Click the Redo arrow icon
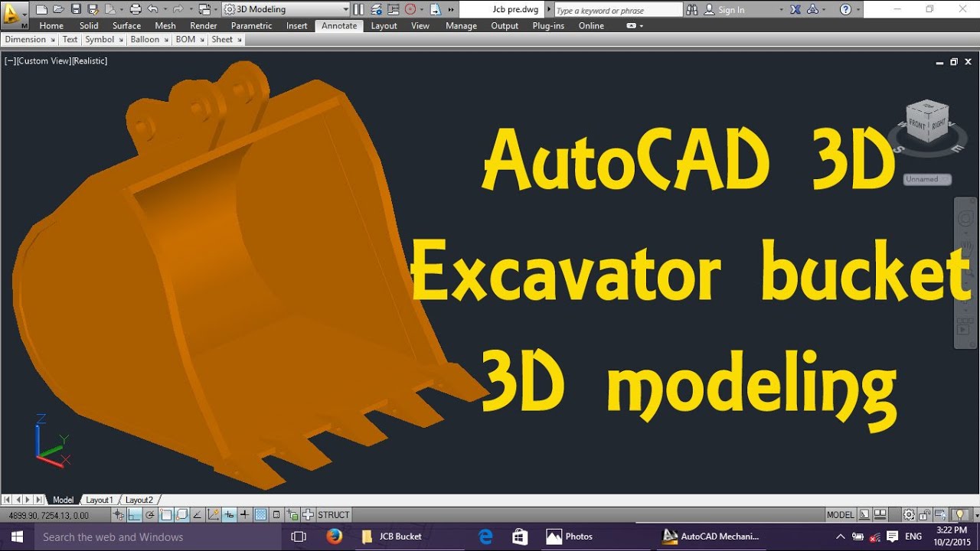 (x=178, y=9)
